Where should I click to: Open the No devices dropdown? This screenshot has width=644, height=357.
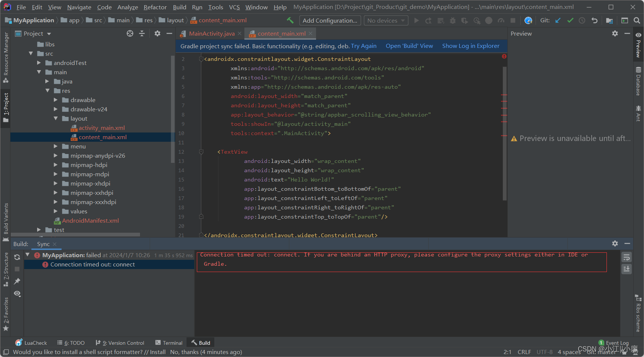tap(386, 20)
